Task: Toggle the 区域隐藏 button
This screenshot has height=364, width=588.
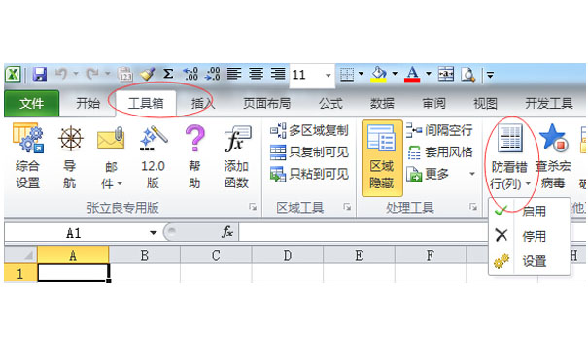Action: 382,157
